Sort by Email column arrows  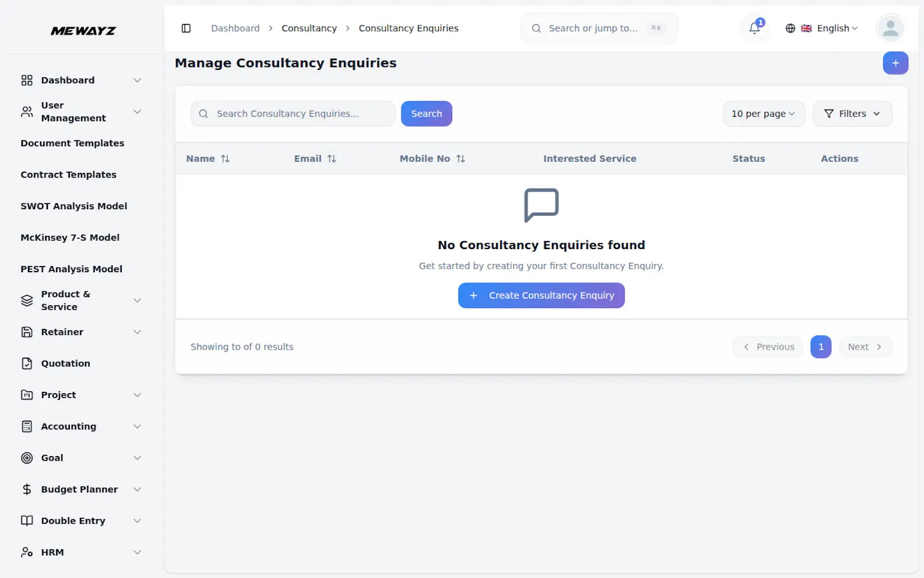coord(331,158)
